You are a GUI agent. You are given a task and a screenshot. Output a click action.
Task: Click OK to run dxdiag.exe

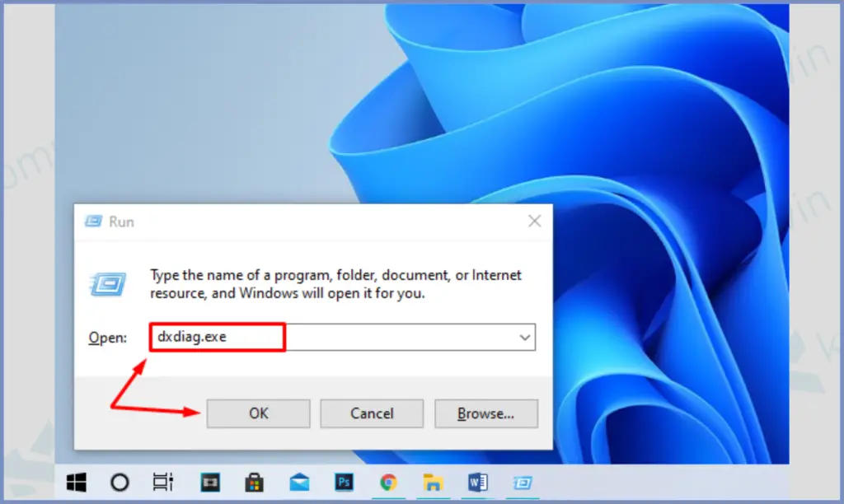click(x=258, y=413)
